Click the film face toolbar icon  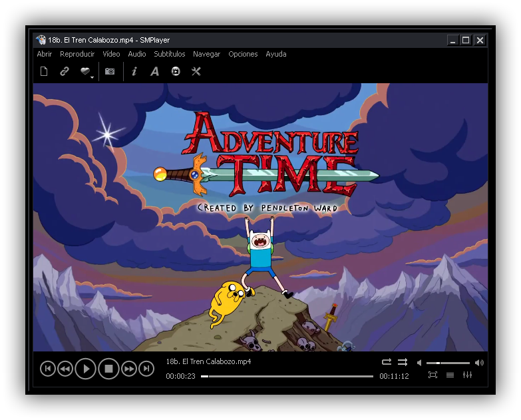pos(176,71)
